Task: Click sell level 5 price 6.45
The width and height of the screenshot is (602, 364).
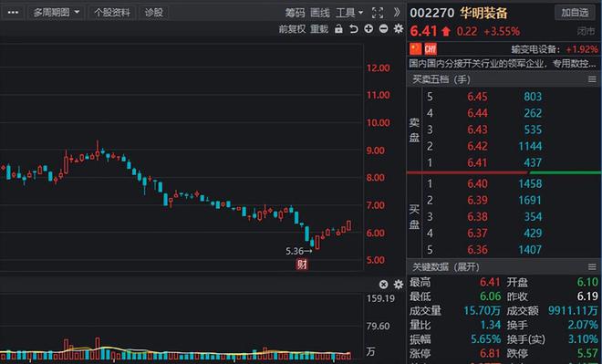Action: (477, 97)
